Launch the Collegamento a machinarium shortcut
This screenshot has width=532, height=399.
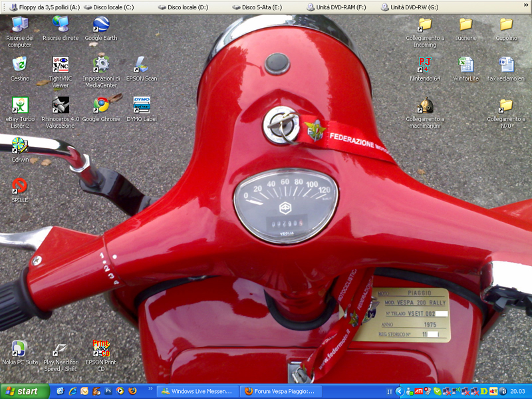pos(425,112)
